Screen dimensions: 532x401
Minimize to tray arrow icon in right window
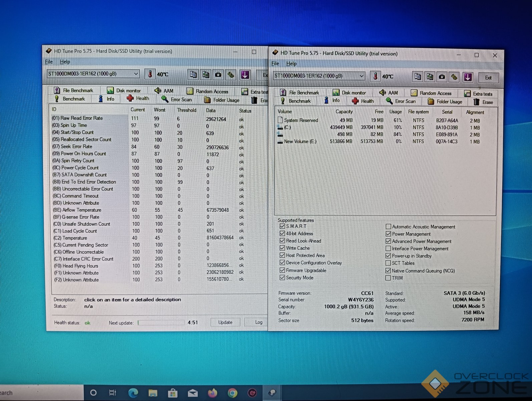click(x=468, y=77)
